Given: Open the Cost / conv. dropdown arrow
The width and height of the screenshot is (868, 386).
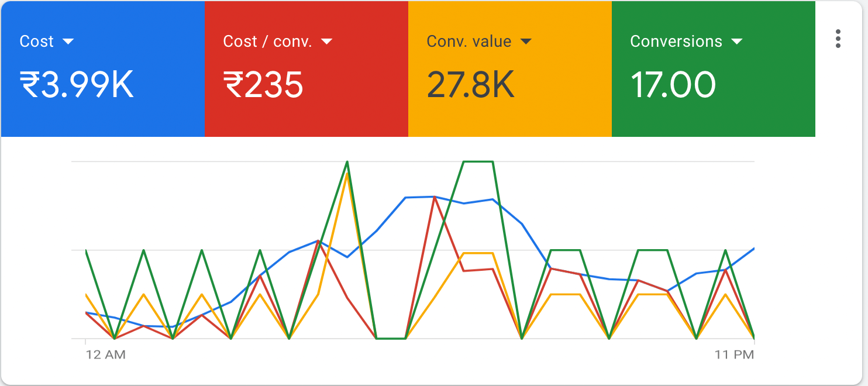Looking at the screenshot, I should point(326,42).
